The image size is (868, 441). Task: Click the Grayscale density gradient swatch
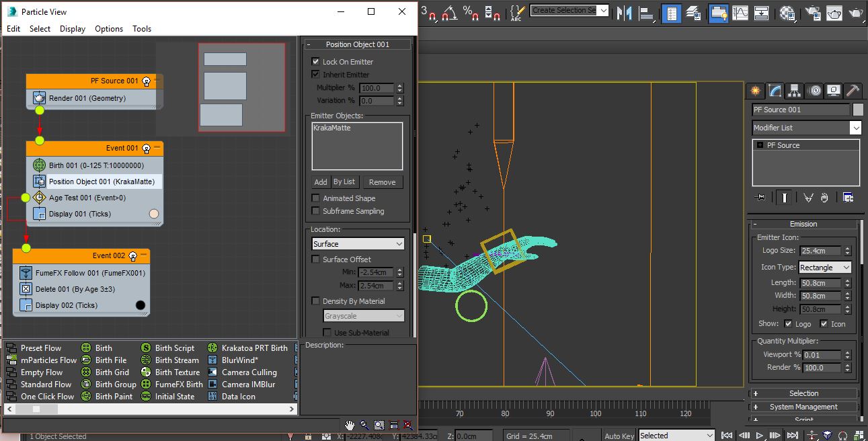[x=363, y=315]
